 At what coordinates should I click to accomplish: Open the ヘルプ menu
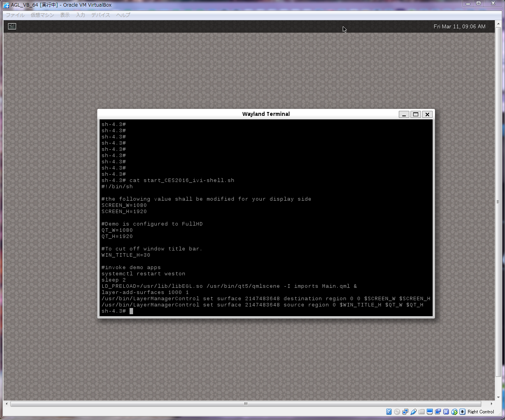[123, 15]
